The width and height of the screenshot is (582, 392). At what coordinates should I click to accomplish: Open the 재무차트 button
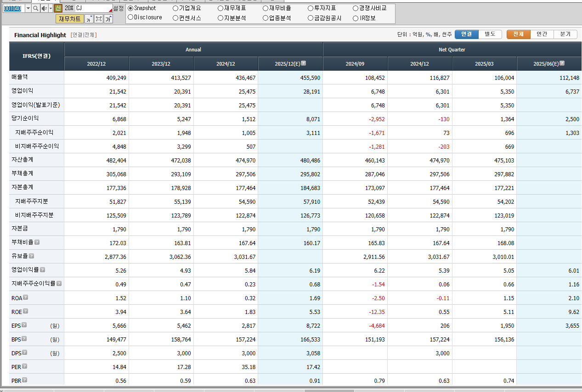click(x=70, y=19)
